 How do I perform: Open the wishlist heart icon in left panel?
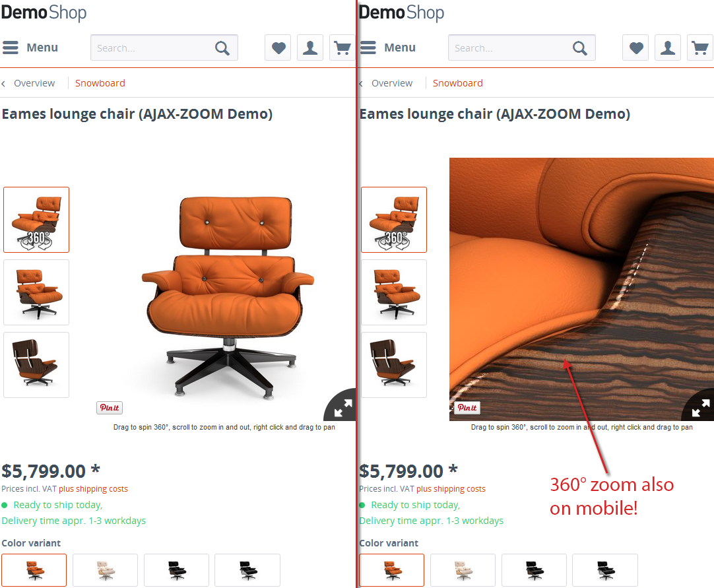[x=278, y=48]
